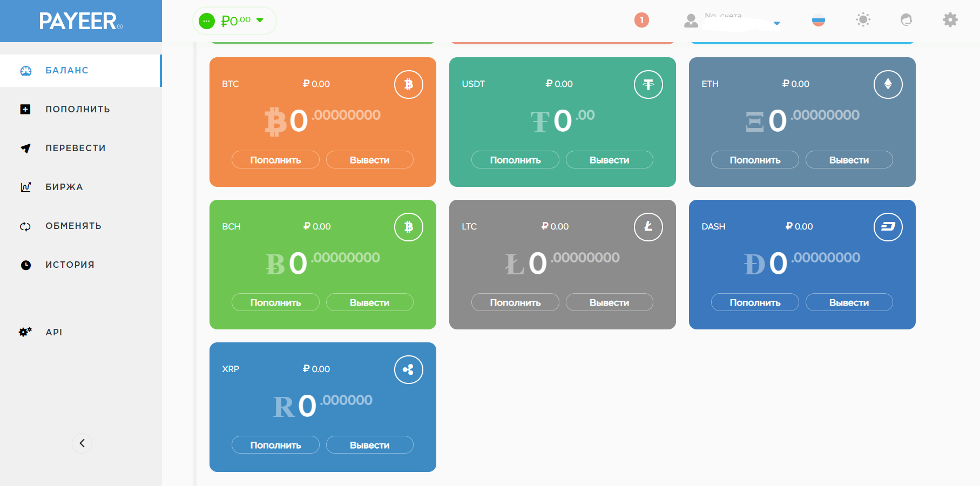The image size is (980, 486).
Task: Click the LTC currency label
Action: 469,227
